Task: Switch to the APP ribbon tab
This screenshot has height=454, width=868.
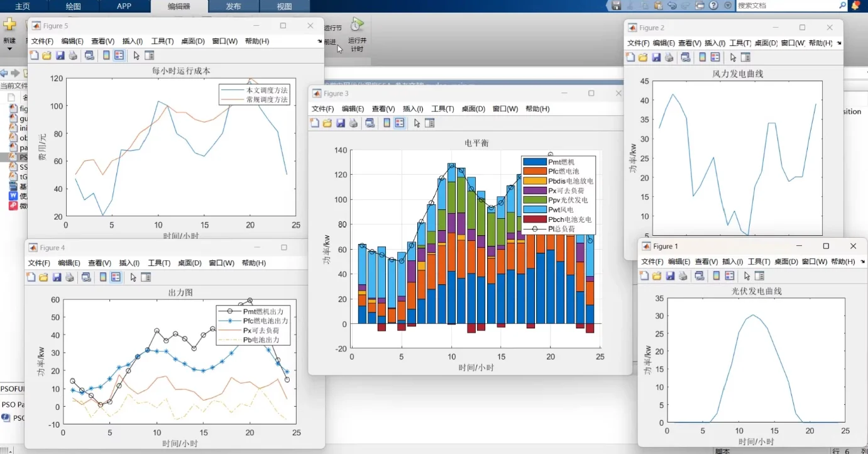Action: [x=124, y=6]
